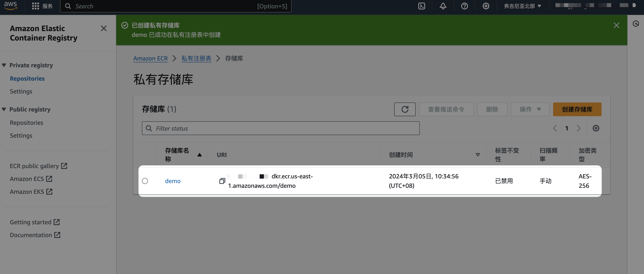Click the 已禁用 tag immutability cell
Screen dimensions: 644x274
(504, 181)
